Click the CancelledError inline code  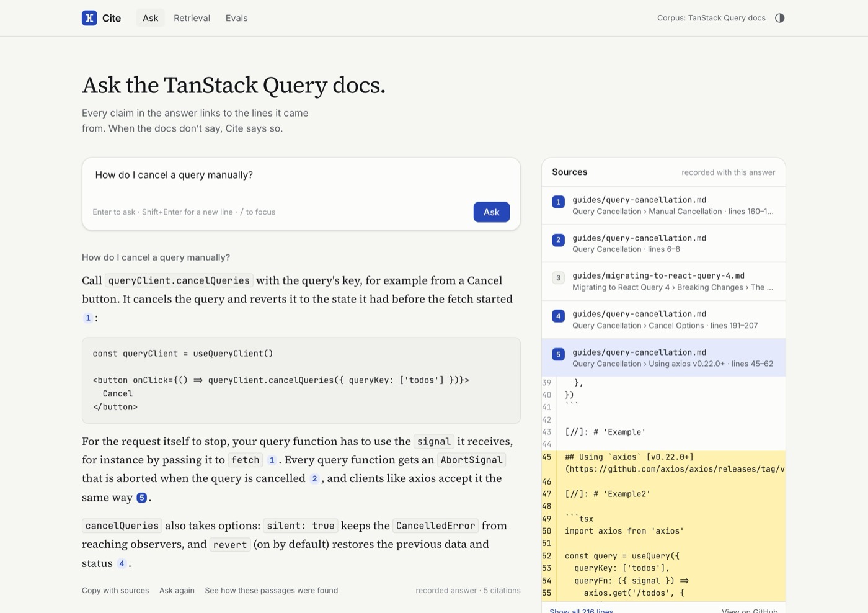pos(436,526)
